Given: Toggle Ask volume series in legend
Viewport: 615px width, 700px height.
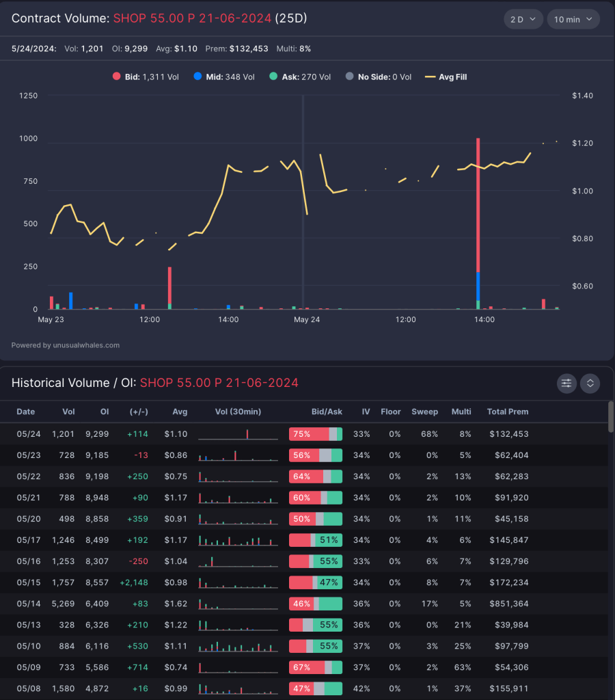Looking at the screenshot, I should [300, 77].
